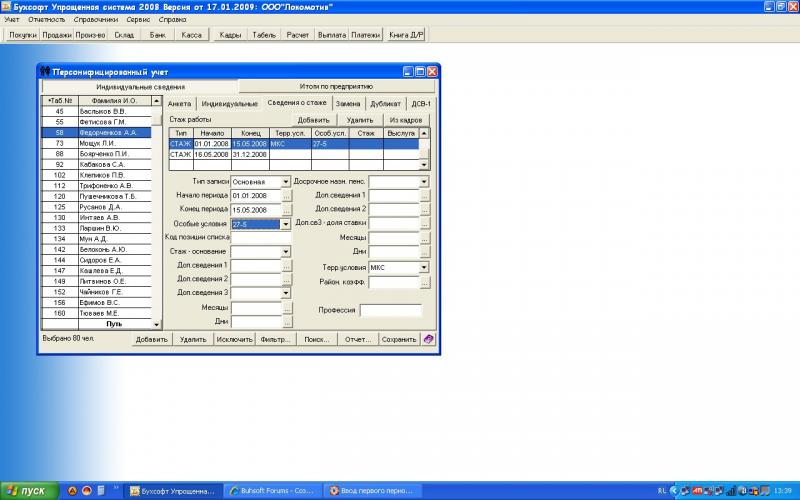Switch to the Анкета tab

pyautogui.click(x=179, y=103)
